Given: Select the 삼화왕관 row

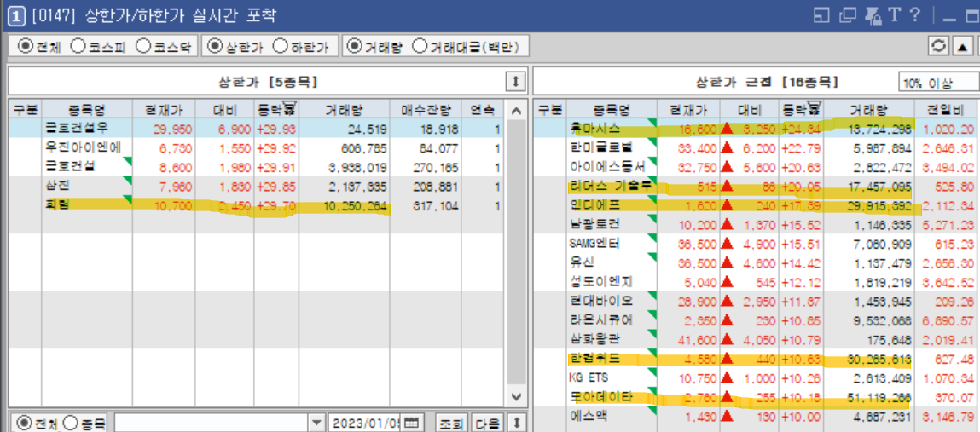Looking at the screenshot, I should pos(757,340).
